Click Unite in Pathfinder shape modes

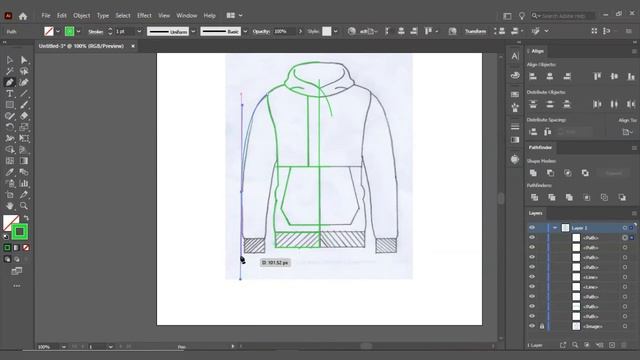533,173
